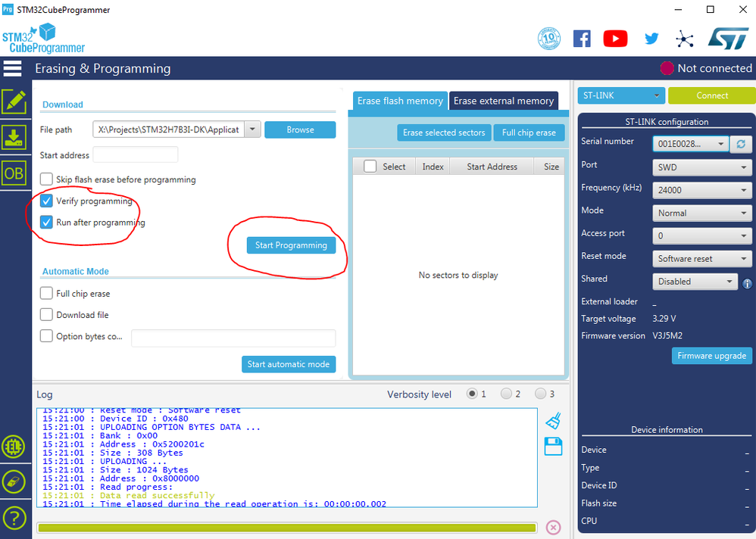756x539 pixels.
Task: Click the Size column header
Action: pyautogui.click(x=551, y=167)
